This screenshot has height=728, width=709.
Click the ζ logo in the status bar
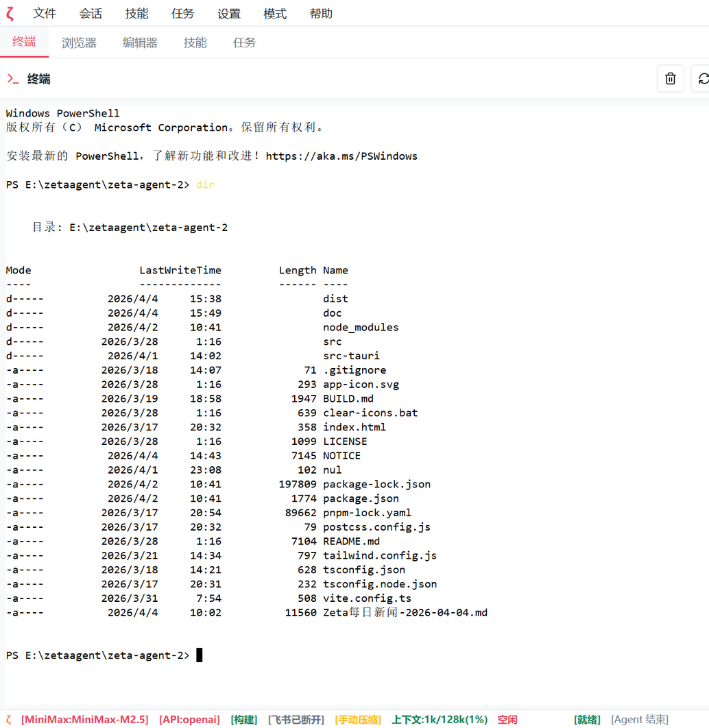point(7,719)
